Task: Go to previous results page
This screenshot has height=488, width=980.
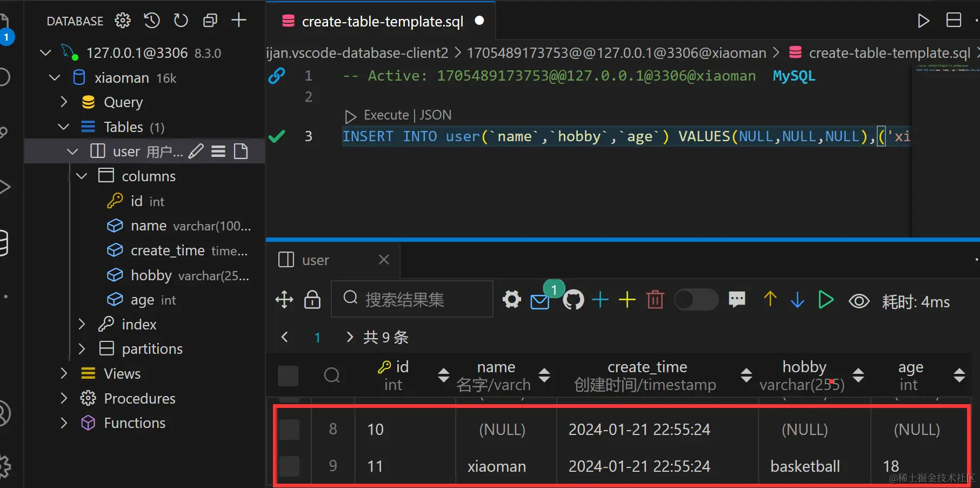Action: tap(285, 337)
